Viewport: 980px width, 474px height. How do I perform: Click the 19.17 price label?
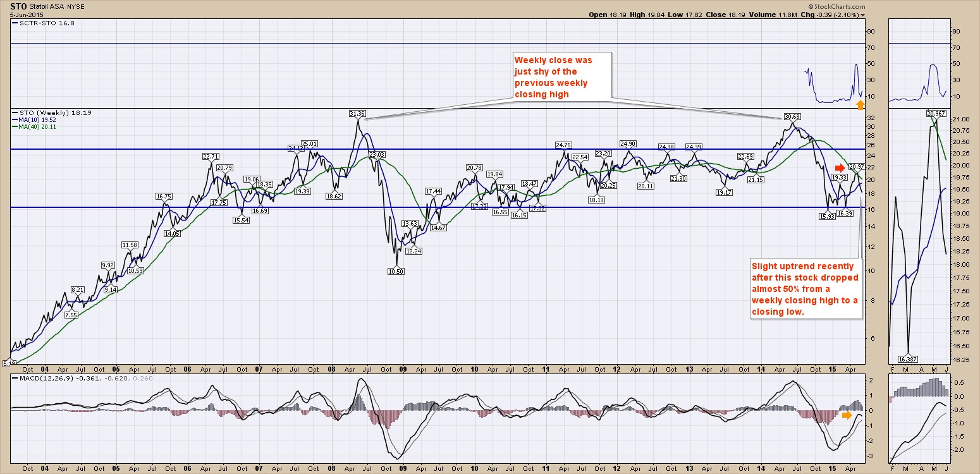point(725,192)
